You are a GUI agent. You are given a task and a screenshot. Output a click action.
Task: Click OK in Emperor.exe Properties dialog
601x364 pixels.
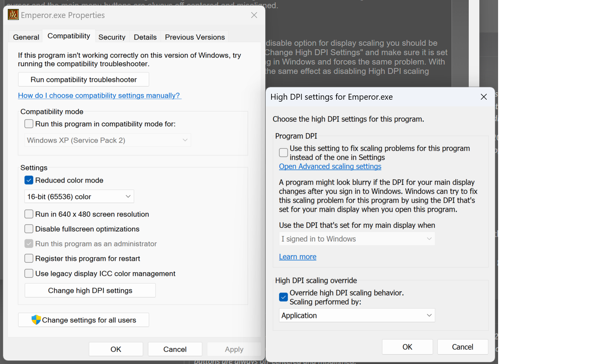(x=116, y=349)
